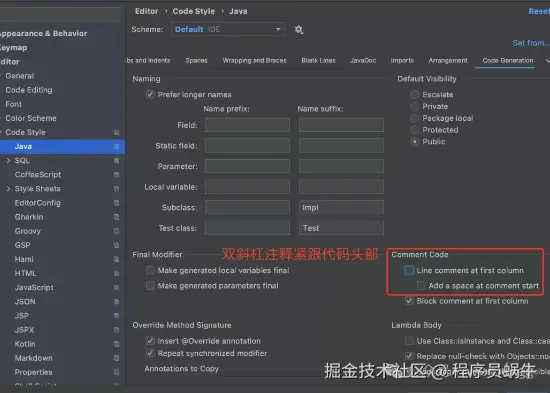The width and height of the screenshot is (550, 393).
Task: Click the scope icon beside GSP
Action: pos(116,245)
